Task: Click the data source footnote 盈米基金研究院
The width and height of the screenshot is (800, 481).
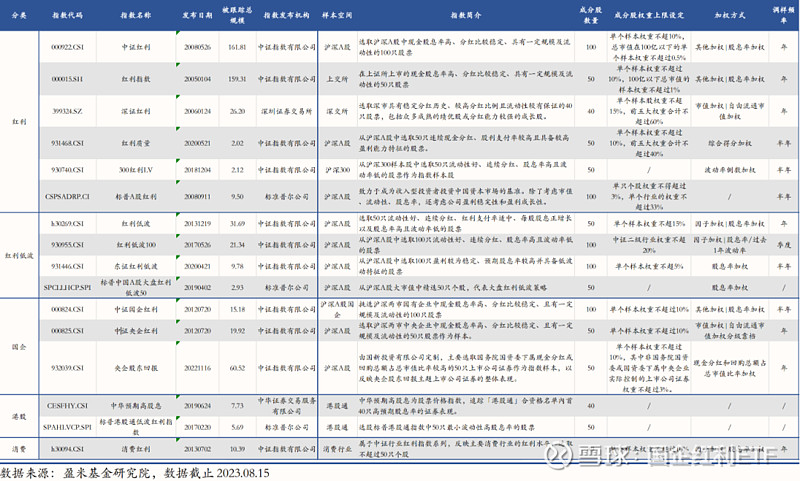Action: pyautogui.click(x=107, y=473)
